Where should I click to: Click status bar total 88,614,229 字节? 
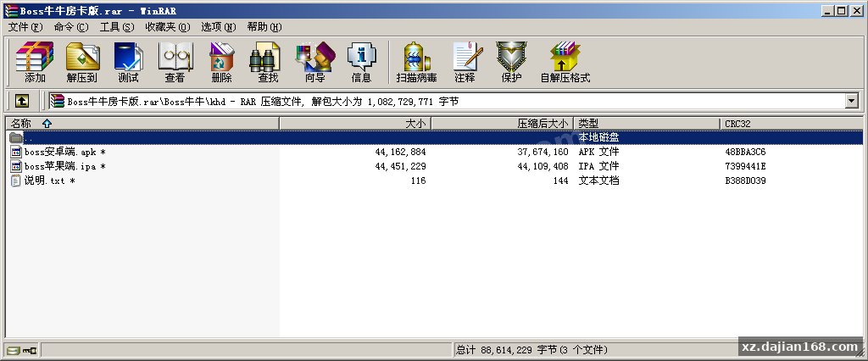(x=531, y=349)
